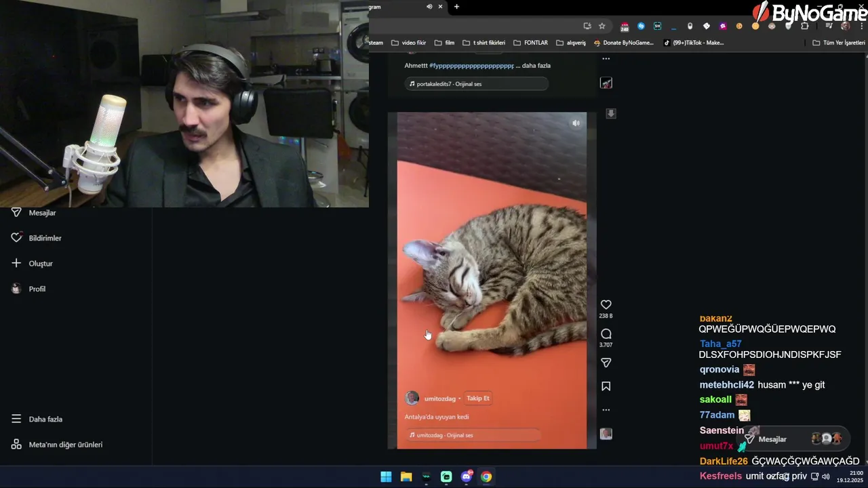Expand caption with daha fazla

(x=536, y=66)
